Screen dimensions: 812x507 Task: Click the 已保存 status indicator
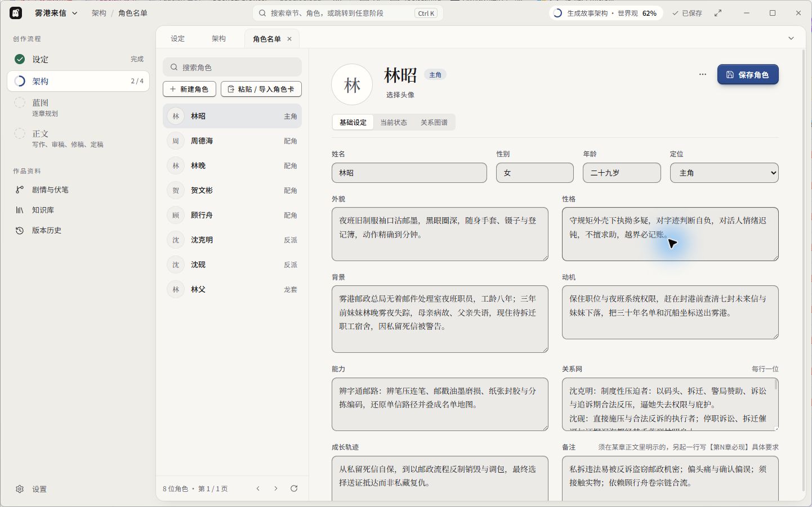[687, 13]
